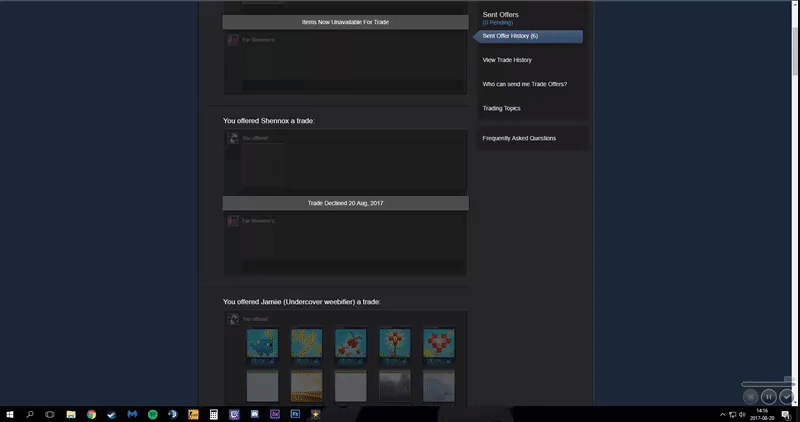
Task: Open the Calculator taskbar icon
Action: click(214, 414)
